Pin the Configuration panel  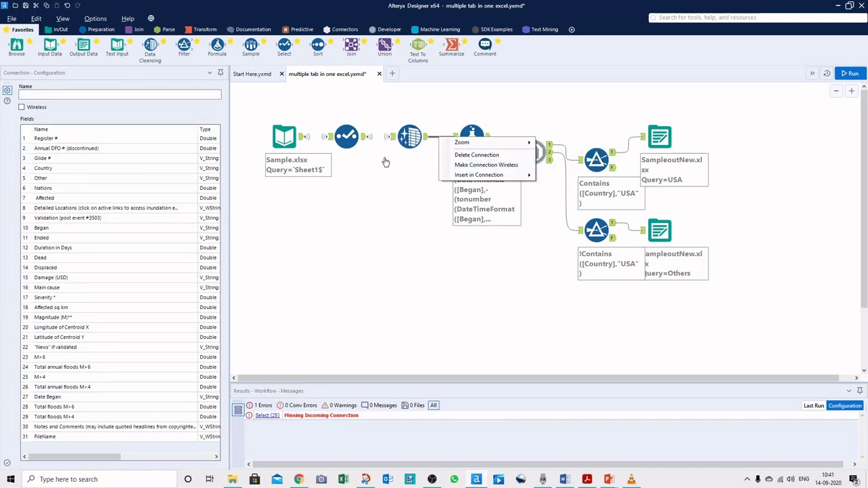pos(220,73)
